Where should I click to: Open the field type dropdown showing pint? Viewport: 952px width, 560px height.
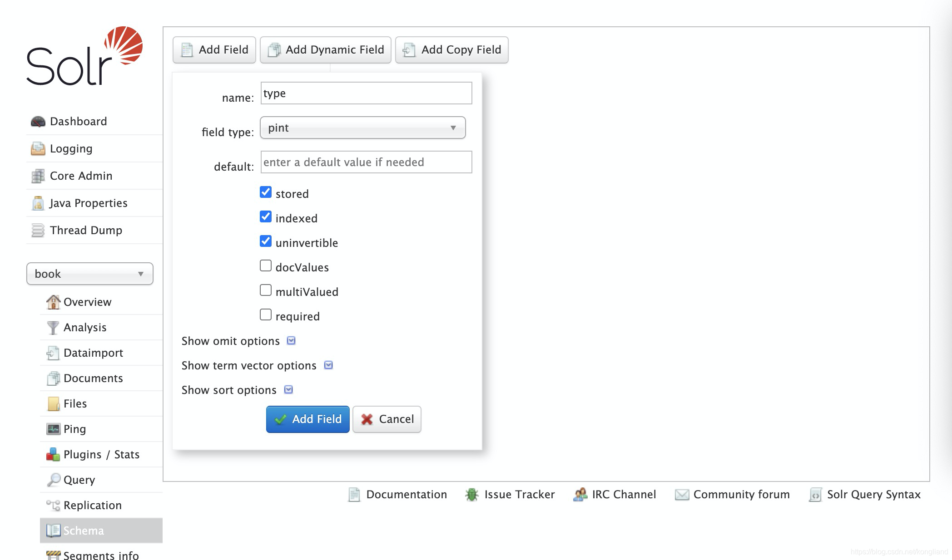click(x=362, y=128)
